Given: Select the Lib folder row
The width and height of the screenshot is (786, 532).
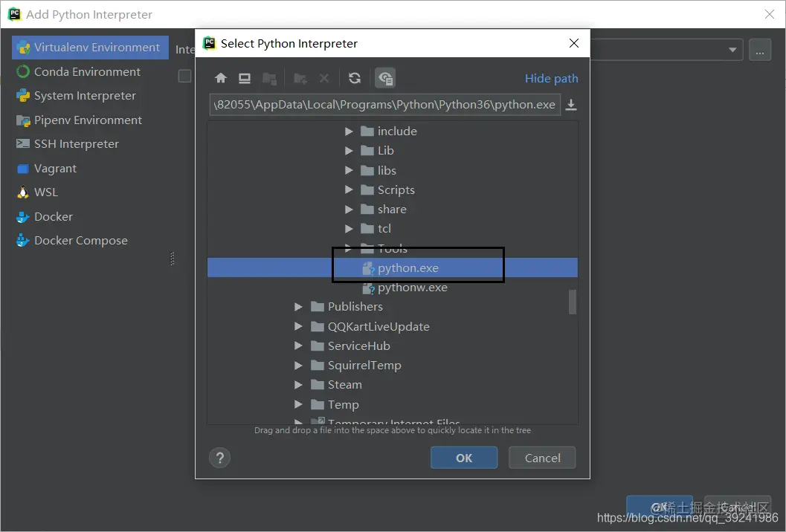Looking at the screenshot, I should pos(393,151).
